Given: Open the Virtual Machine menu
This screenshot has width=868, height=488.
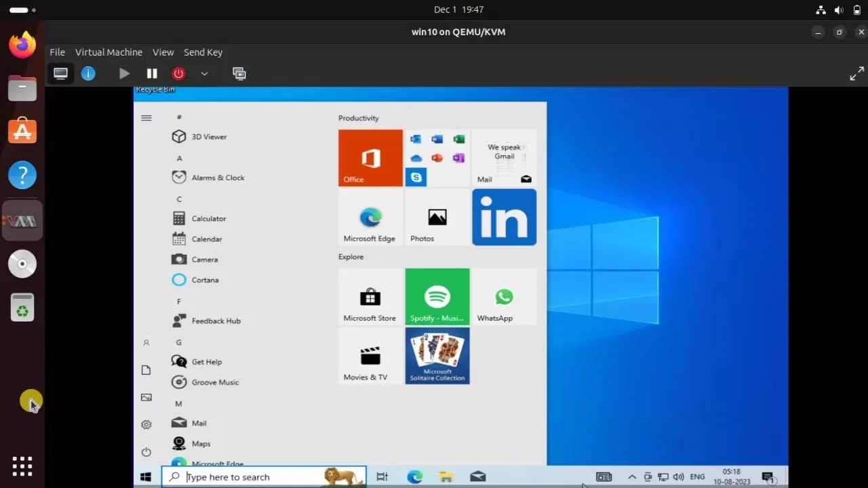Looking at the screenshot, I should 108,52.
